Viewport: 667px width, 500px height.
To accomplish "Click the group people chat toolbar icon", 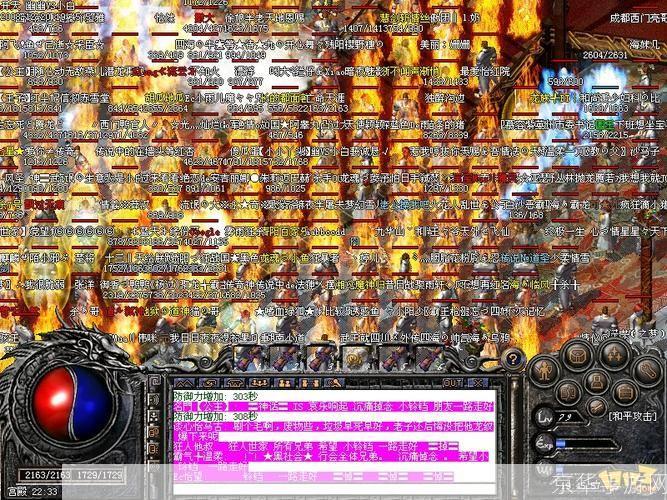I will pos(260,383).
